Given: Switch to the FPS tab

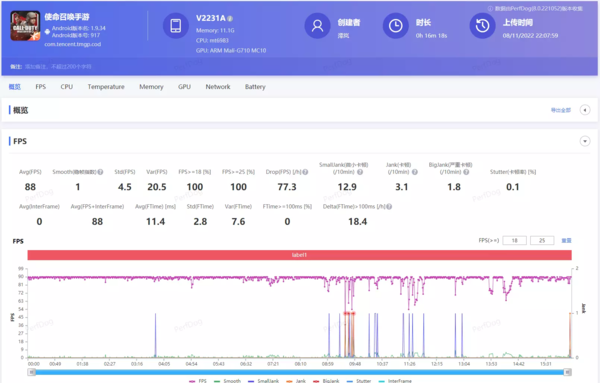Looking at the screenshot, I should (41, 87).
